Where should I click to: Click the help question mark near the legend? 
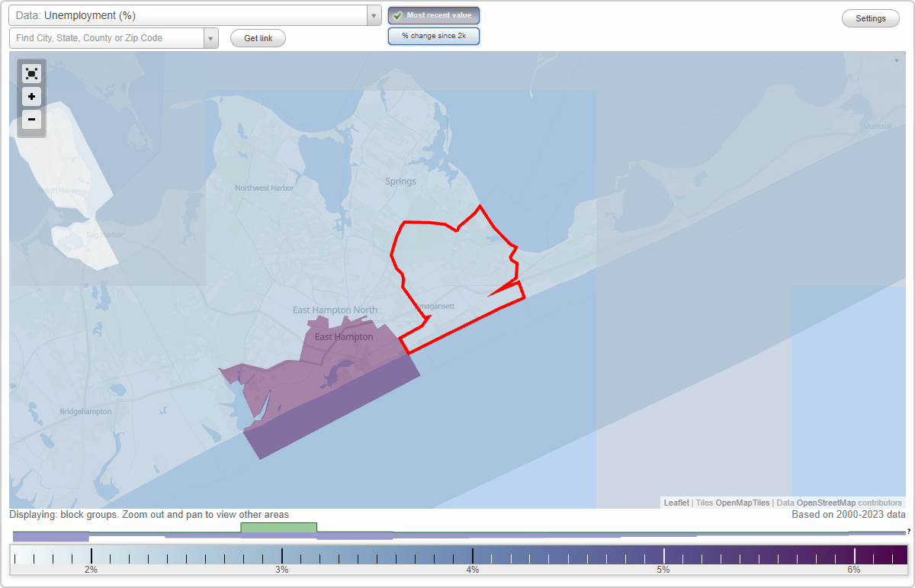coord(909,532)
